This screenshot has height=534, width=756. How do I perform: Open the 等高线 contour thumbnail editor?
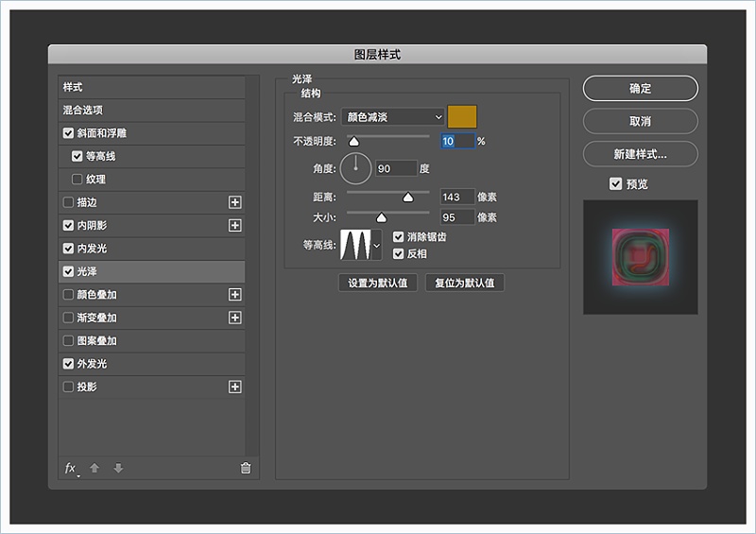point(356,245)
